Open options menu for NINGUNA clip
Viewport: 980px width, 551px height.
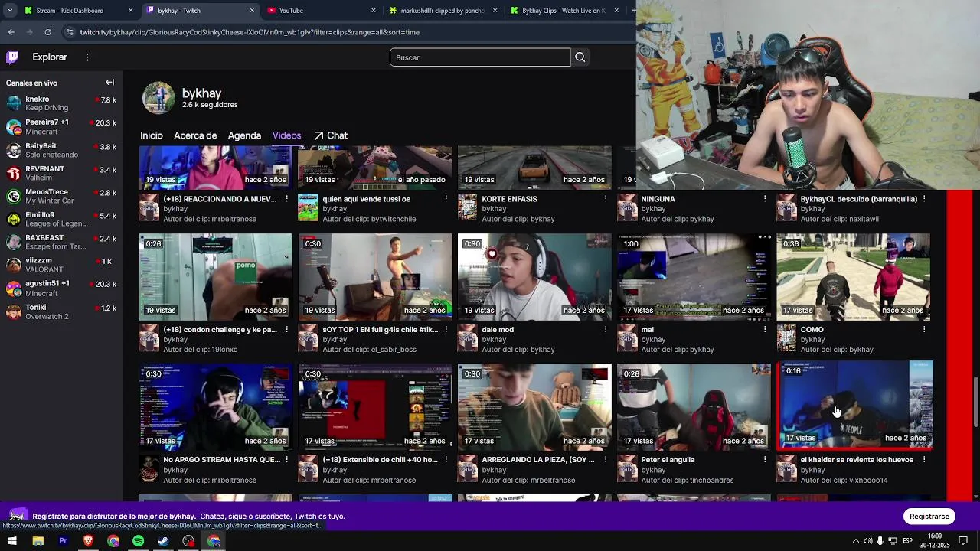click(764, 199)
